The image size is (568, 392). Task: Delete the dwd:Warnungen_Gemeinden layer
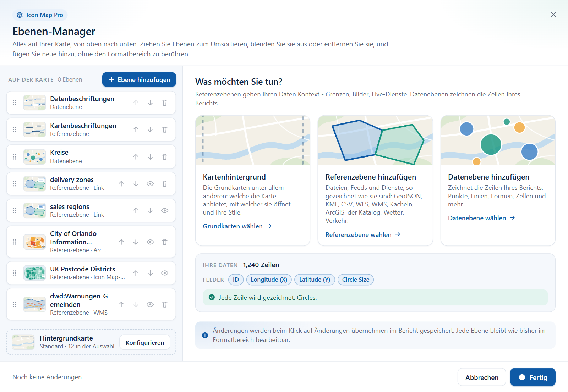pos(165,304)
